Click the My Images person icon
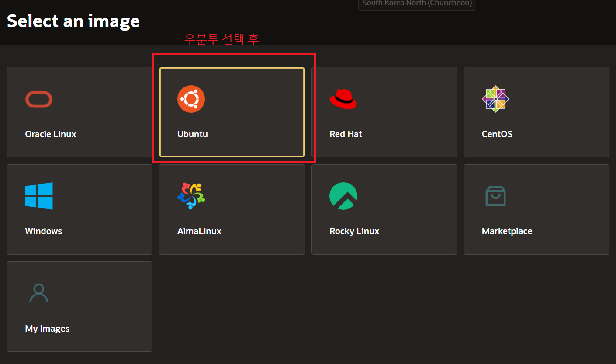 pyautogui.click(x=39, y=293)
